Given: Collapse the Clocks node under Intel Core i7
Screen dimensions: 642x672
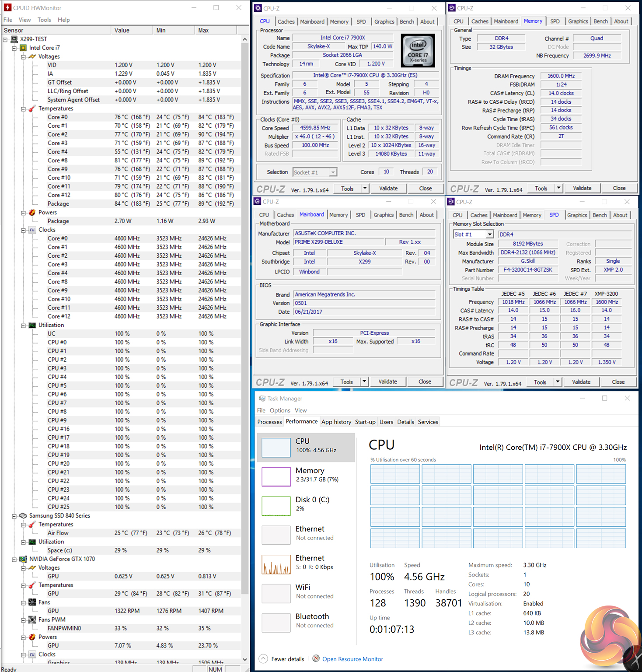Looking at the screenshot, I should coord(23,230).
